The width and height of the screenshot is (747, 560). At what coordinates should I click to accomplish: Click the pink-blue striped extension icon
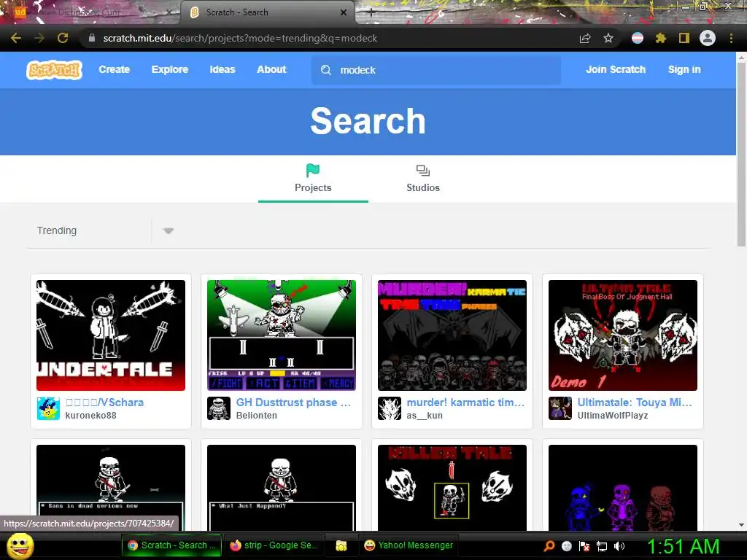click(638, 38)
